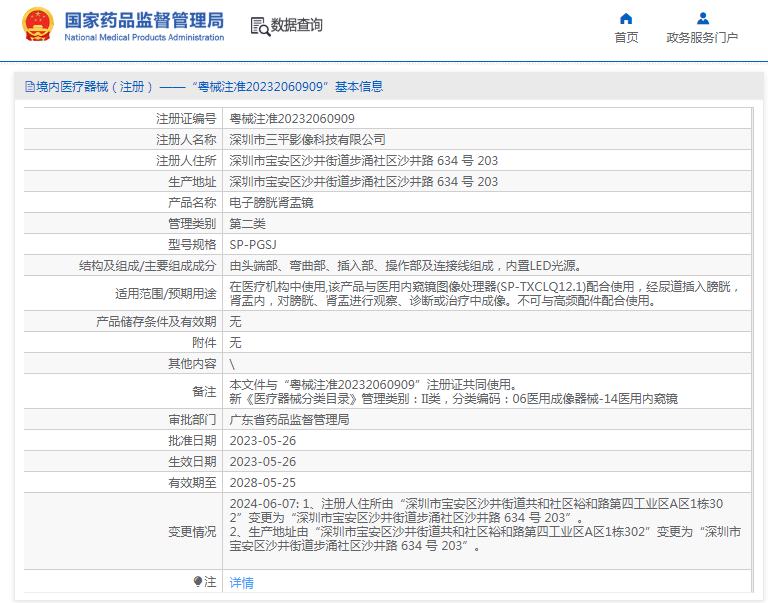Open the 详情 details link
The image size is (768, 603).
point(241,582)
